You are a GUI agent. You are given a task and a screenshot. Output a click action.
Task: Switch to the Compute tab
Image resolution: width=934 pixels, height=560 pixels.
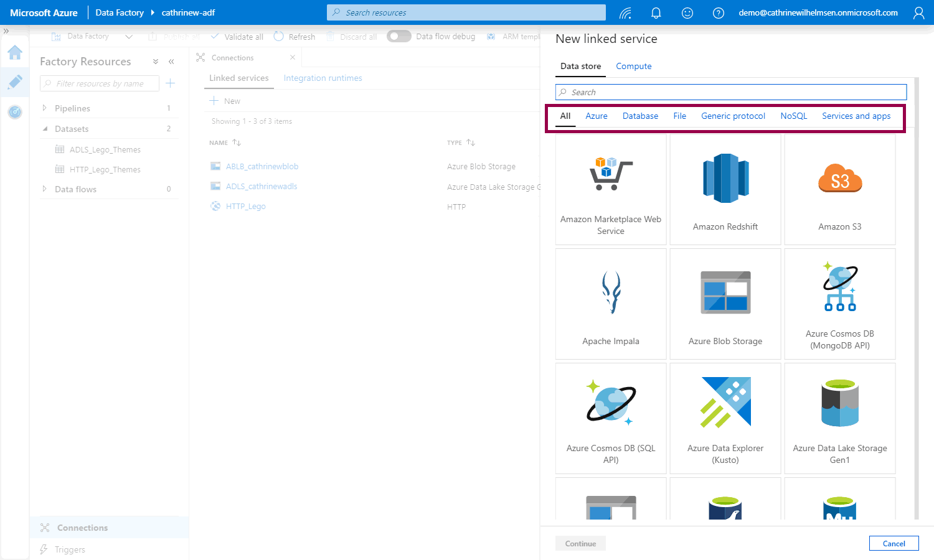[633, 66]
